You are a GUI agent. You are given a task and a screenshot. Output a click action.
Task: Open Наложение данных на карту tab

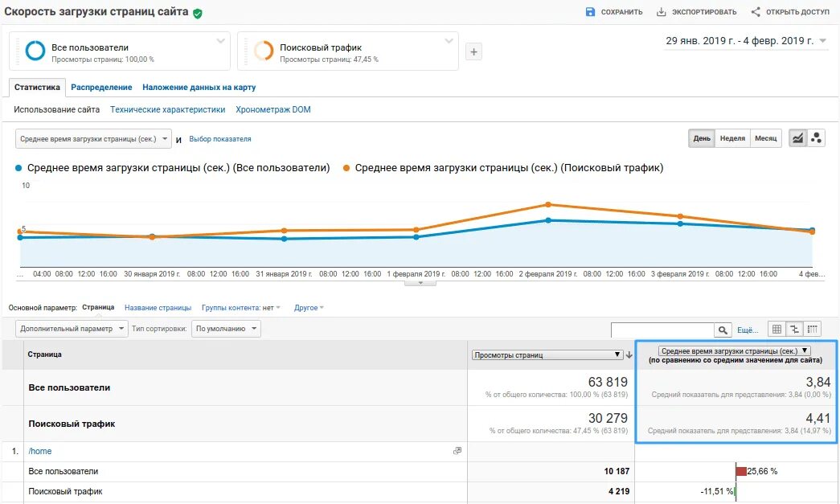pyautogui.click(x=199, y=88)
